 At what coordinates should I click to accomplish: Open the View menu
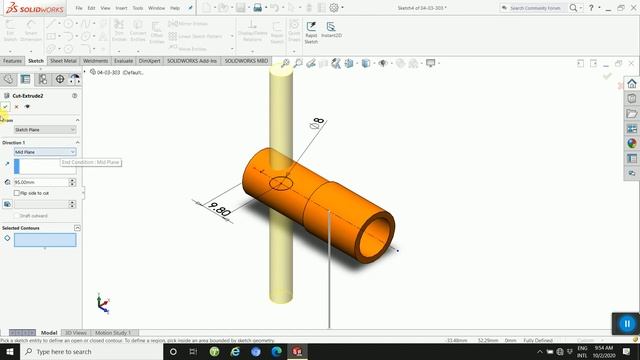click(105, 8)
